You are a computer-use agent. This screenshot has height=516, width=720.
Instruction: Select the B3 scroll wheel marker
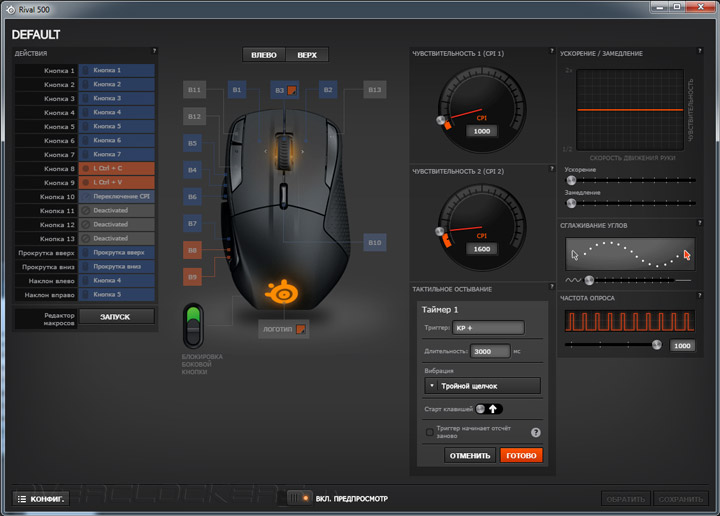(285, 90)
